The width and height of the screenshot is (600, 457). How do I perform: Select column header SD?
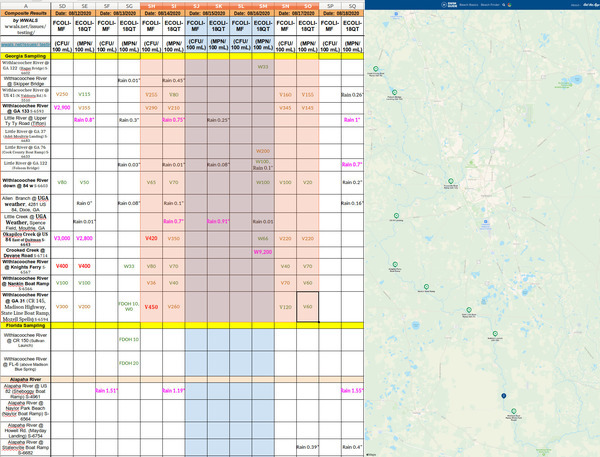pos(62,6)
